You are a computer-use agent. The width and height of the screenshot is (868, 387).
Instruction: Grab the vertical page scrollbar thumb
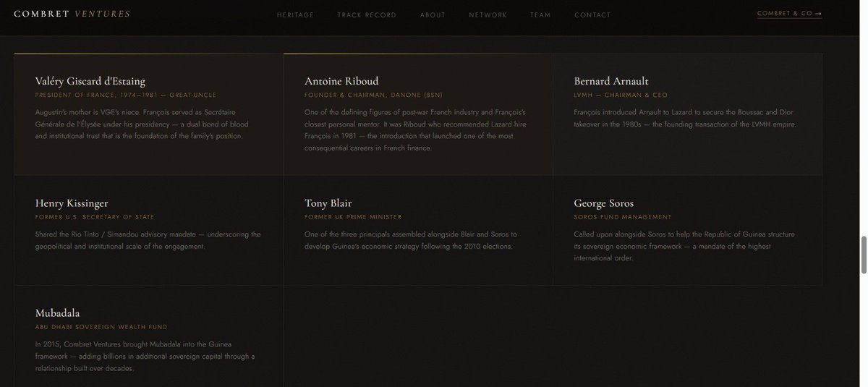[863, 255]
